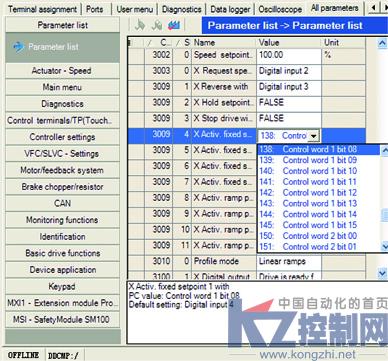This screenshot has width=388, height=361.
Task: Open the Main menu category
Action: pos(62,87)
